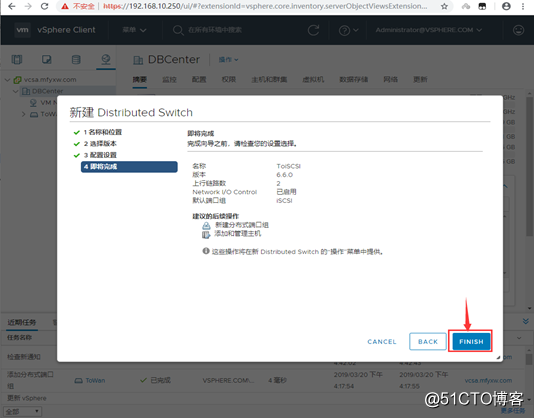Open the 监控 tab

(169, 80)
